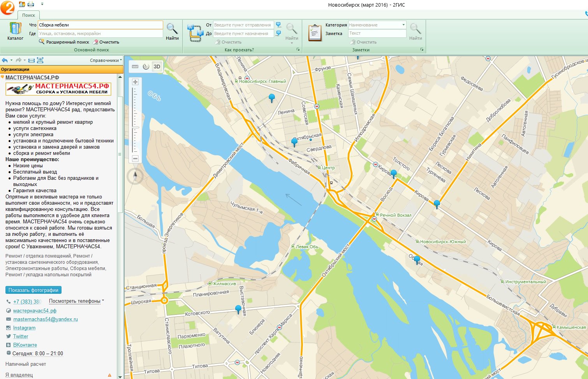Click the +7 (383) phone number link
This screenshot has height=379, width=588.
tap(27, 302)
